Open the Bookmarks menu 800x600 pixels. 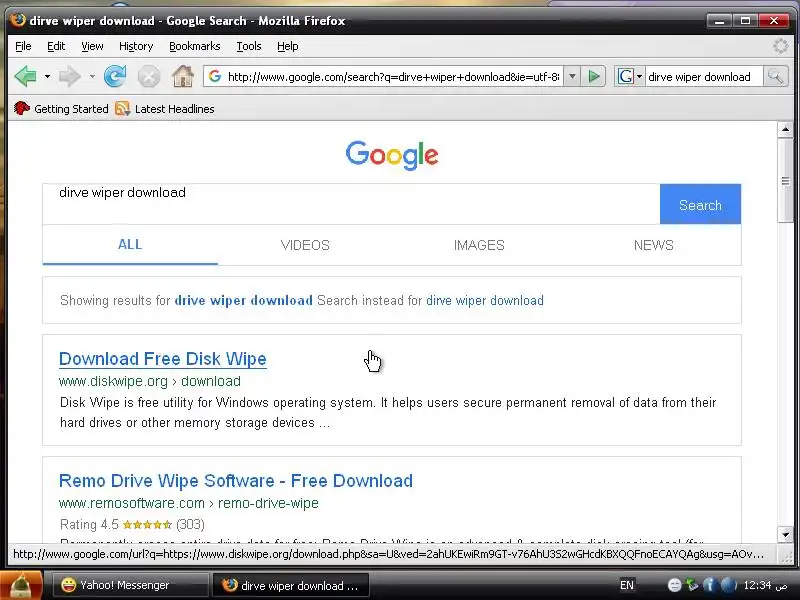[x=194, y=46]
